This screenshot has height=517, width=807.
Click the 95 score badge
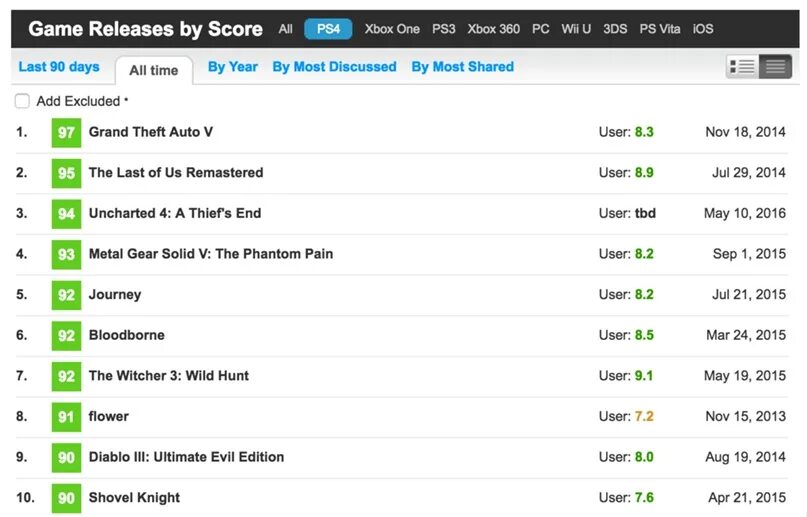[x=66, y=173]
